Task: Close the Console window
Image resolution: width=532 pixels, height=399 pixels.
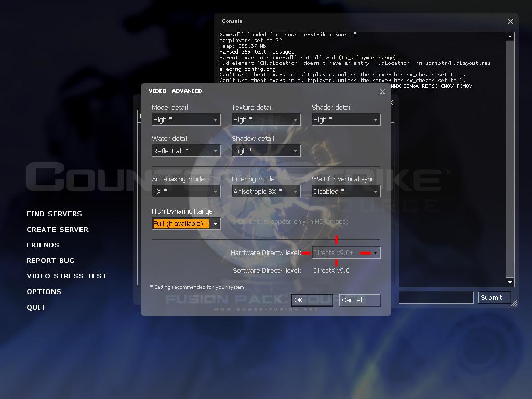Action: pos(510,21)
